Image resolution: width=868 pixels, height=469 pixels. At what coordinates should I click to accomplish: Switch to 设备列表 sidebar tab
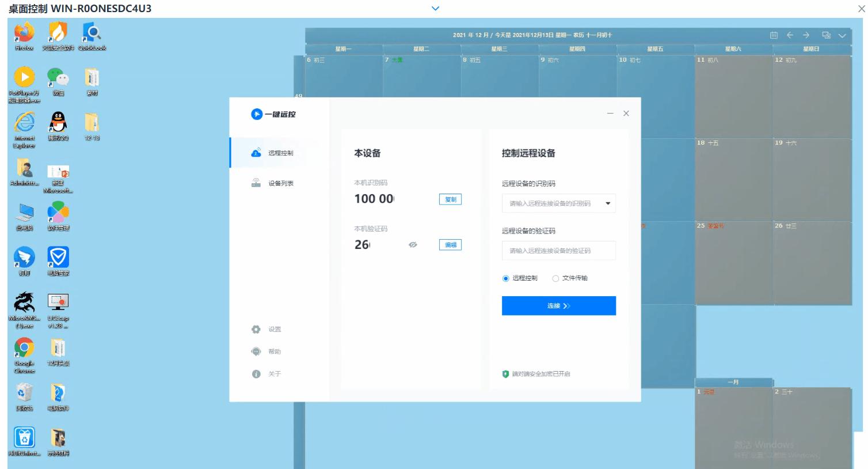pyautogui.click(x=280, y=183)
